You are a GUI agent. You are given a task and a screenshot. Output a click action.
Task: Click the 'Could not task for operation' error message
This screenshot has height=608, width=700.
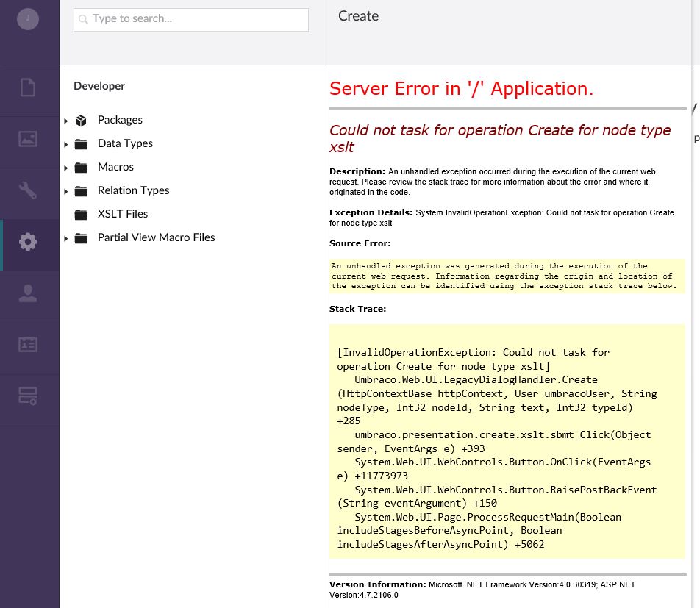500,138
